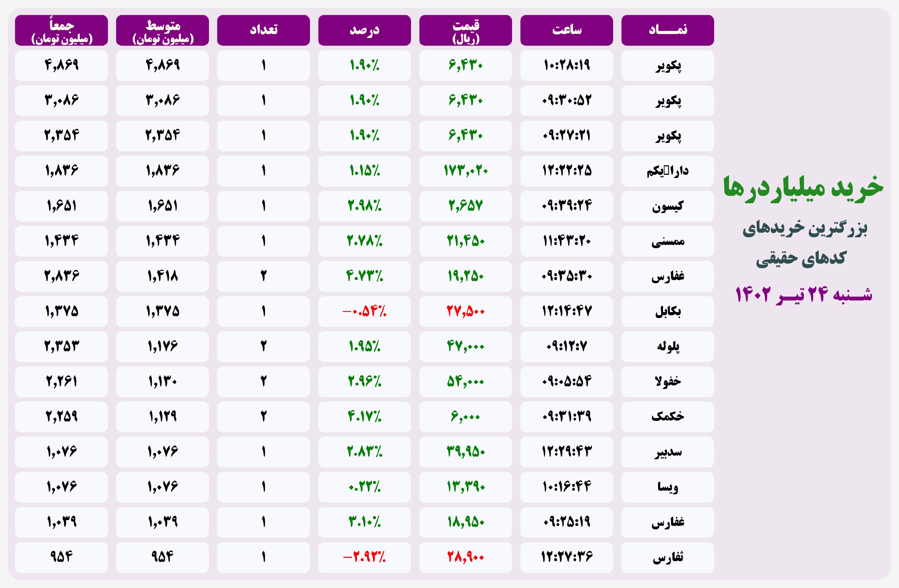Viewport: 899px width, 588px height.
Task: Click the red −0.54% percent cell
Action: 364,312
